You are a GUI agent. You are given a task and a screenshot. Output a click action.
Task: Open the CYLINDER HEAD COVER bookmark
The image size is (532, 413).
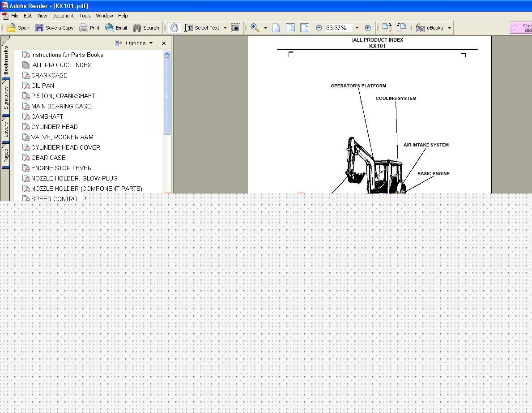coord(65,147)
